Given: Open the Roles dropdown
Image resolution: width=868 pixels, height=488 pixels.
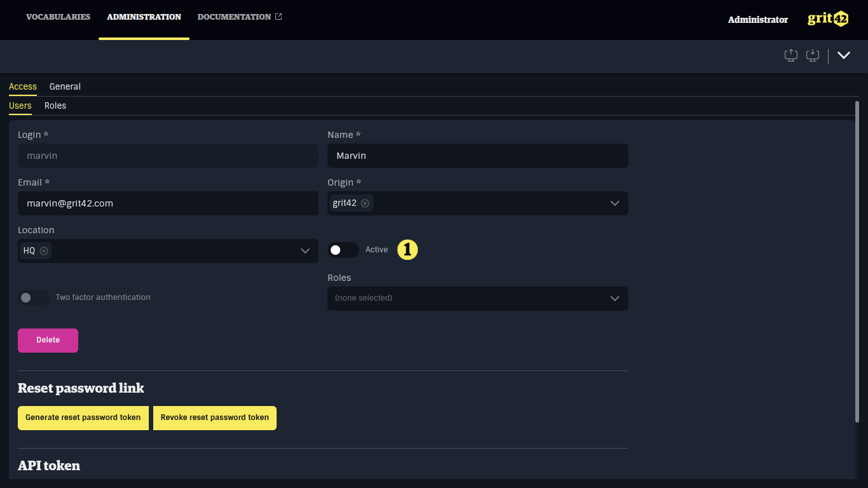Looking at the screenshot, I should pyautogui.click(x=614, y=298).
